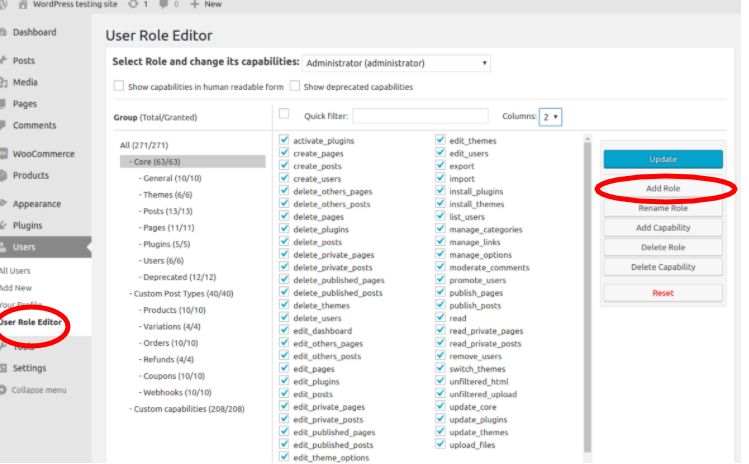The image size is (749, 464).
Task: Click the Add Role button
Action: coord(663,188)
